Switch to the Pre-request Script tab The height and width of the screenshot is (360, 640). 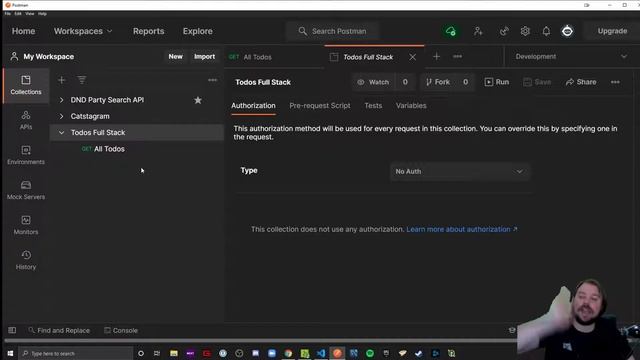320,106
